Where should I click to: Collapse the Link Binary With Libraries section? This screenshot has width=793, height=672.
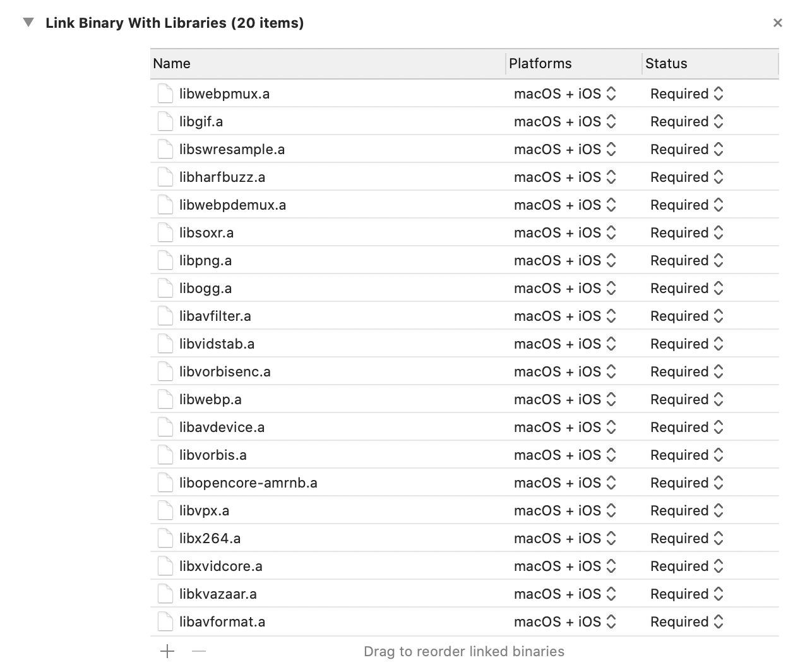(x=28, y=23)
